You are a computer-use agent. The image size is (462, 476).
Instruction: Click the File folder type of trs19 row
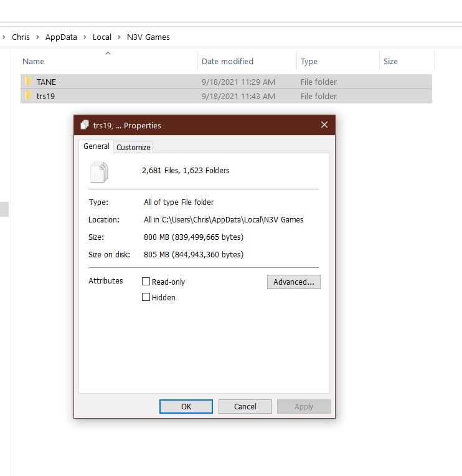click(x=319, y=96)
